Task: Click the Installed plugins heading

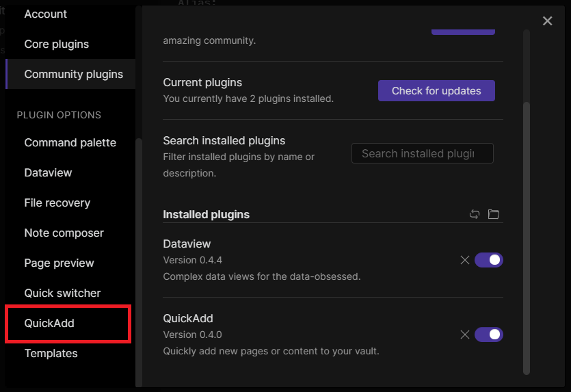Action: click(206, 215)
